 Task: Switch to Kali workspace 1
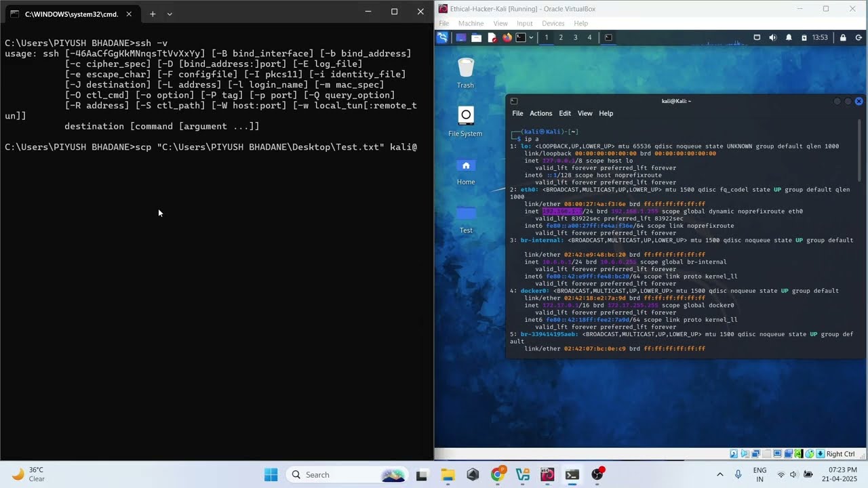pyautogui.click(x=546, y=37)
